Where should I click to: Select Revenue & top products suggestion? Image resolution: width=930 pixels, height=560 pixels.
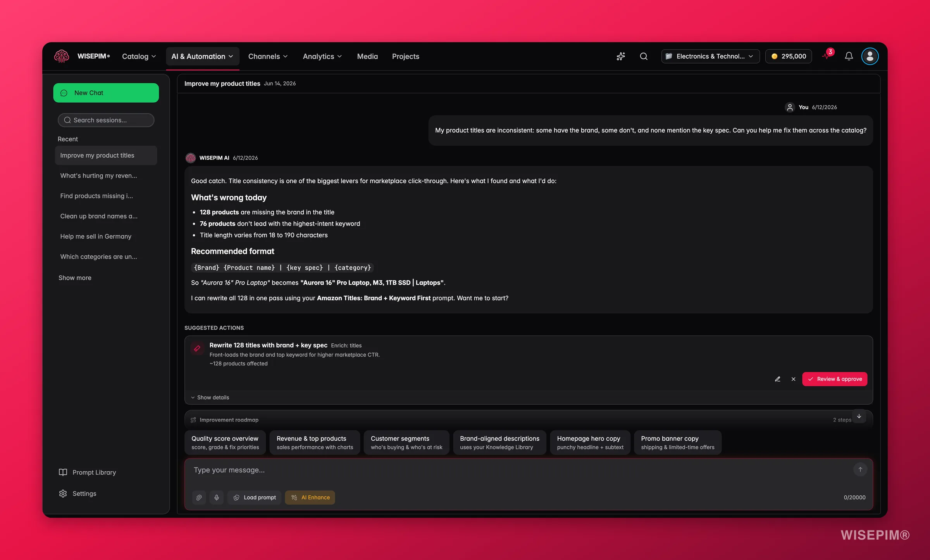pyautogui.click(x=315, y=442)
